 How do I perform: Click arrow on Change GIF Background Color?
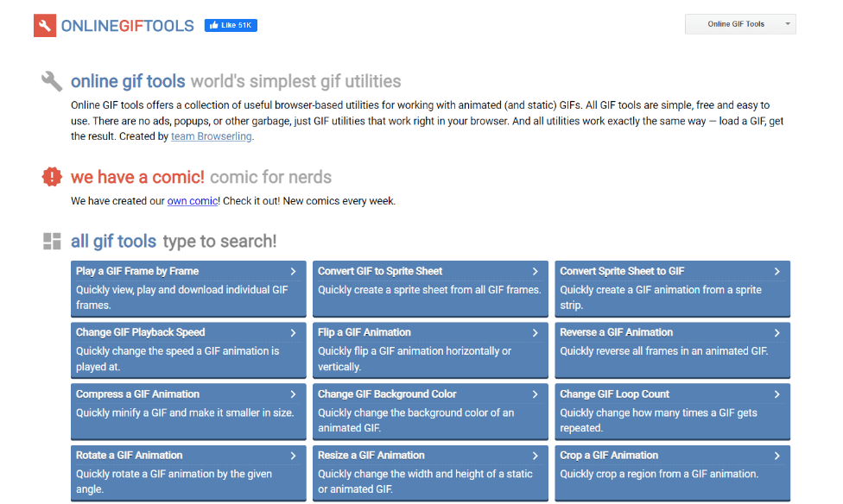click(x=535, y=394)
